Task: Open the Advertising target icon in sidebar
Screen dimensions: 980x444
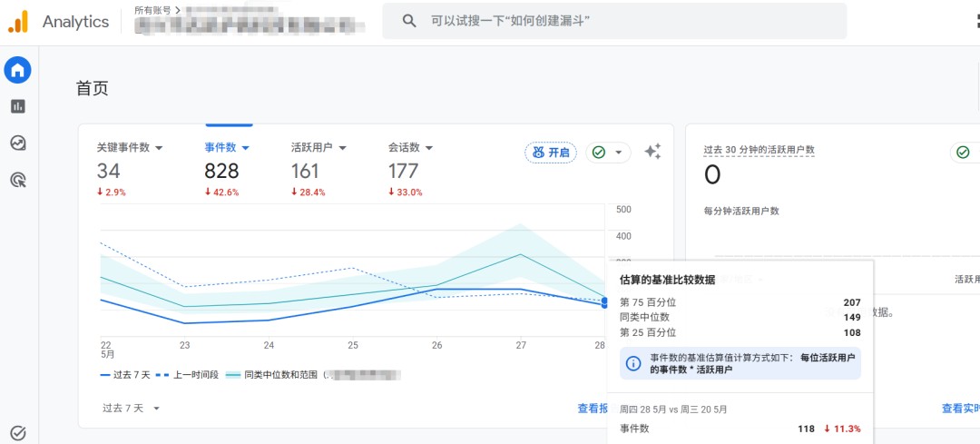Action: (18, 181)
